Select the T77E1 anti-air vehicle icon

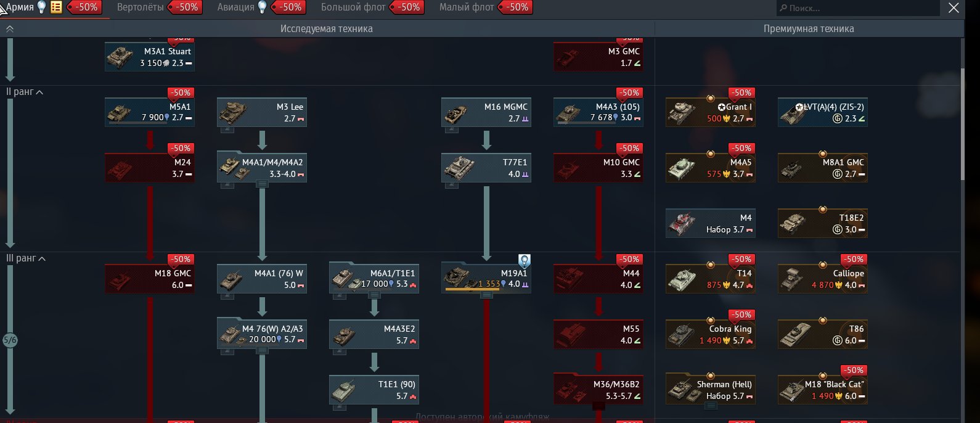coord(457,167)
